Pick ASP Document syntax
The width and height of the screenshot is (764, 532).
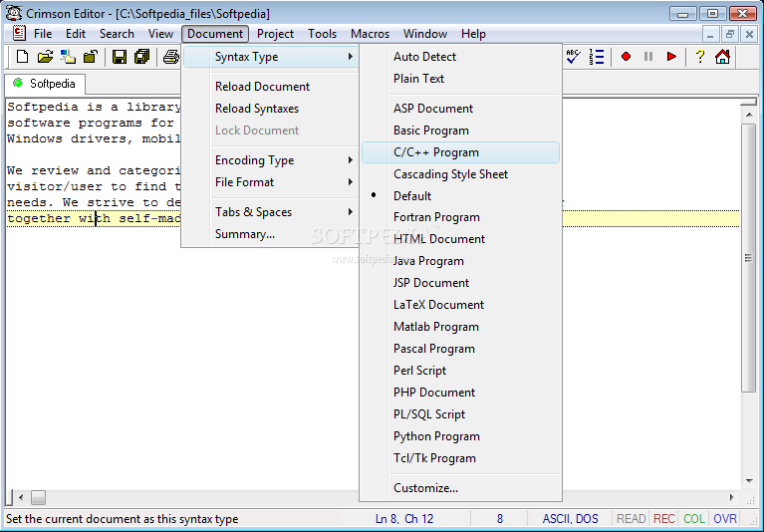point(460,109)
